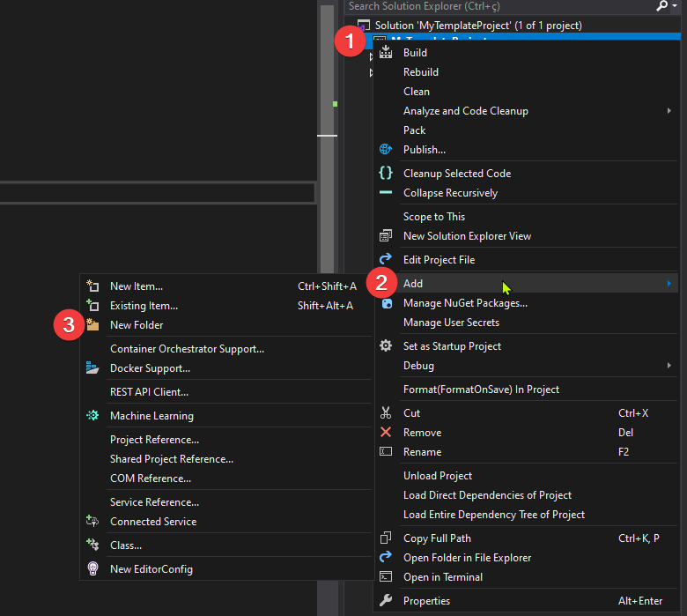Click the Manage NuGet Packages icon
The image size is (687, 616).
388,303
